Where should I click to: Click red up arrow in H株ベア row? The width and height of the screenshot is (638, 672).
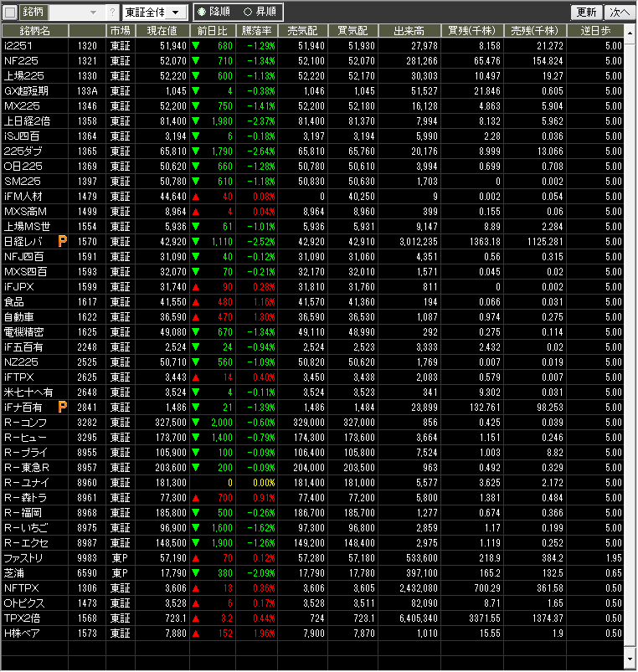click(x=196, y=633)
